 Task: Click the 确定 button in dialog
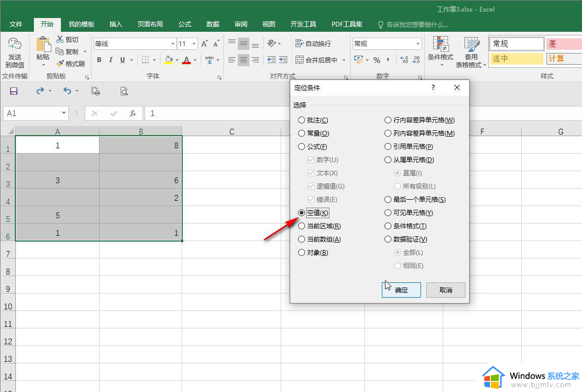tap(401, 290)
